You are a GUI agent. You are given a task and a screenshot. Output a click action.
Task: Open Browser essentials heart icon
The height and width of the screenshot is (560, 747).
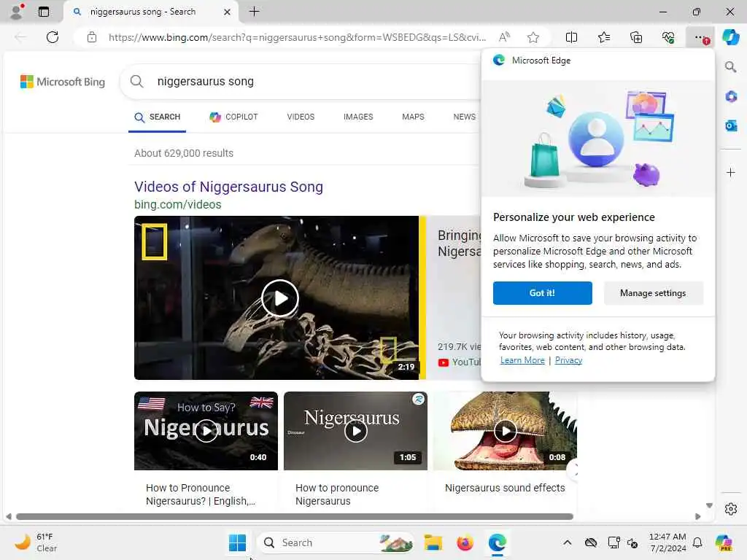[x=668, y=37]
